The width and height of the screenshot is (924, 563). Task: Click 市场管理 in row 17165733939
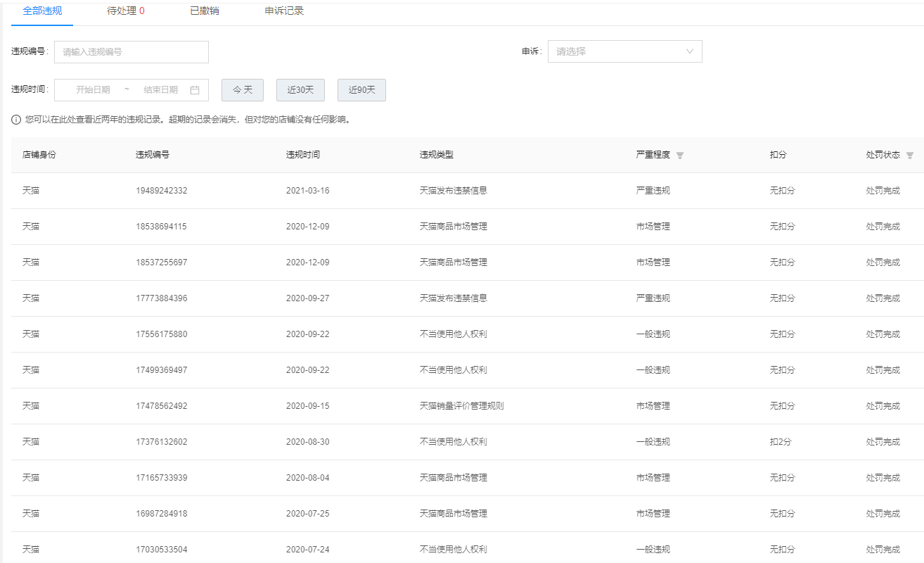pyautogui.click(x=653, y=478)
